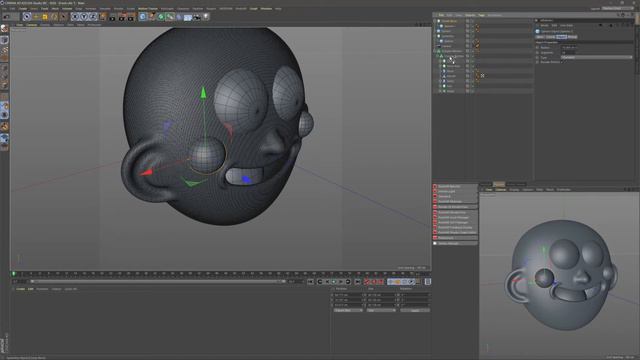Viewport: 640px width, 360px height.
Task: Switch to the Basic attributes tab
Action: pos(540,37)
